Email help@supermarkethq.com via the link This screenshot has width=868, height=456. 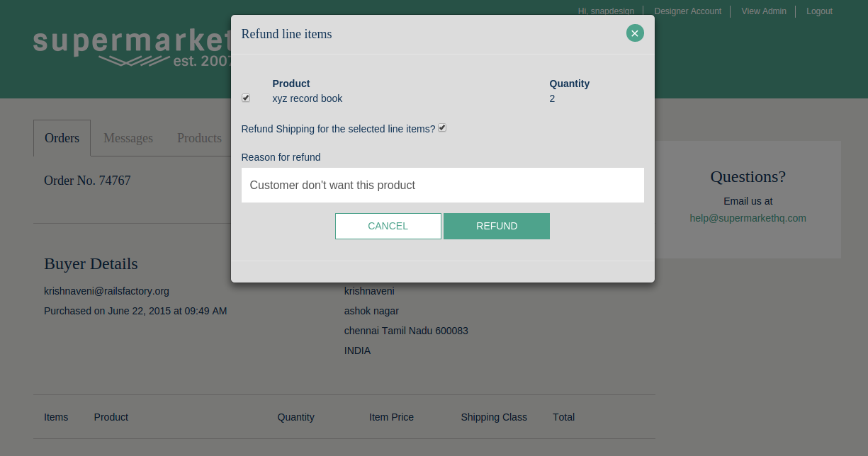[748, 218]
